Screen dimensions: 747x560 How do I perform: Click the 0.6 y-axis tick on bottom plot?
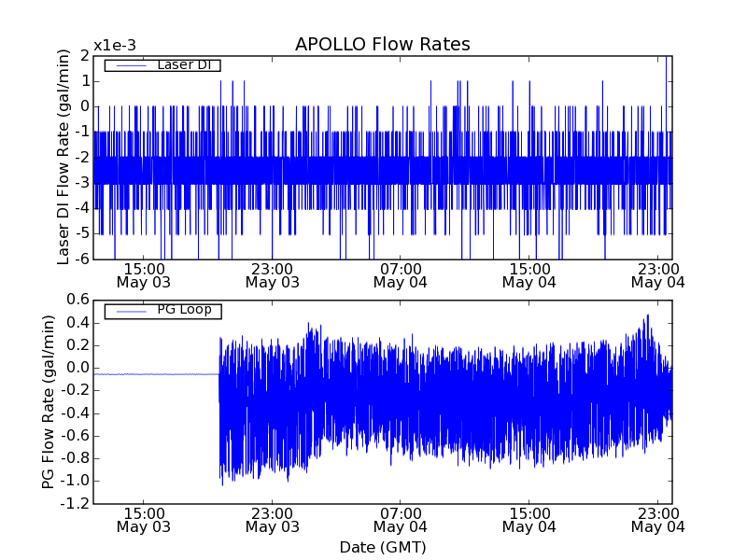click(78, 300)
